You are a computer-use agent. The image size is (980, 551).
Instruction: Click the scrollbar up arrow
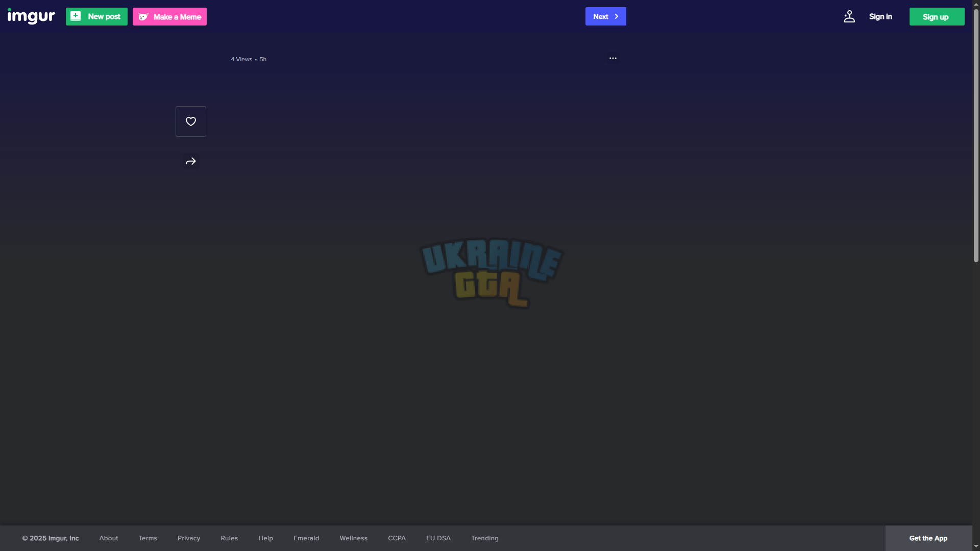(976, 4)
